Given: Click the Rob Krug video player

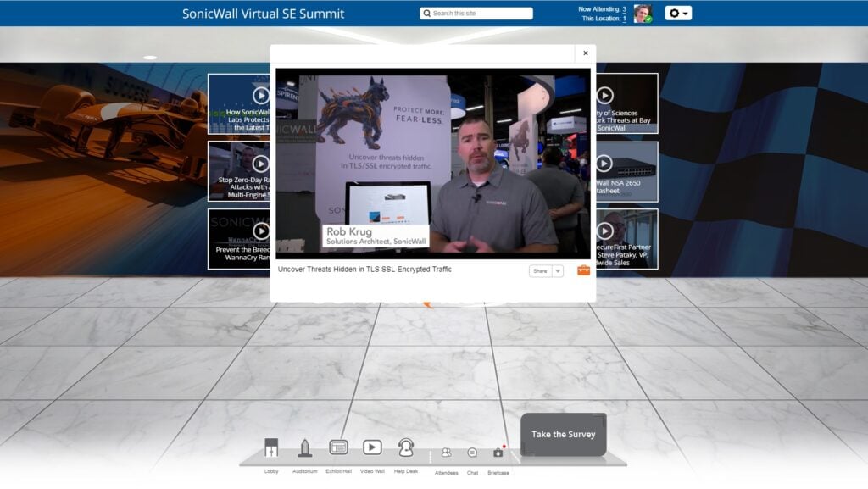Looking at the screenshot, I should pyautogui.click(x=433, y=164).
